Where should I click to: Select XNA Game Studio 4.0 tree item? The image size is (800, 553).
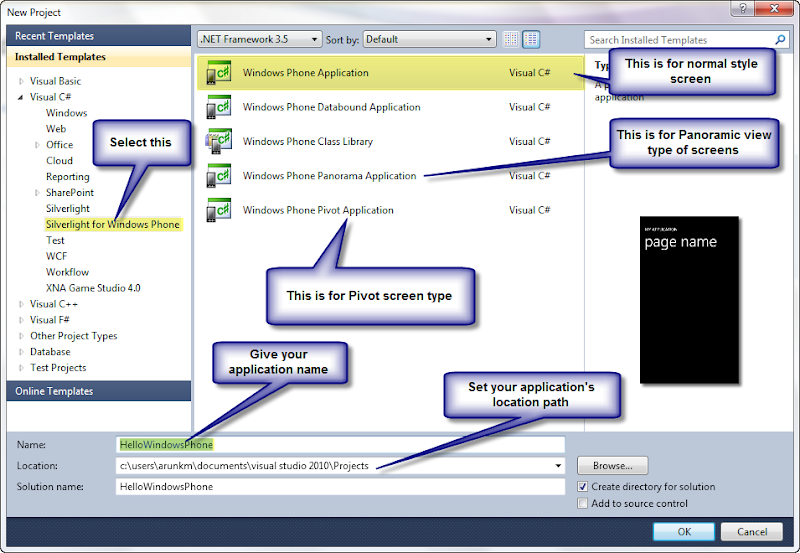point(93,288)
